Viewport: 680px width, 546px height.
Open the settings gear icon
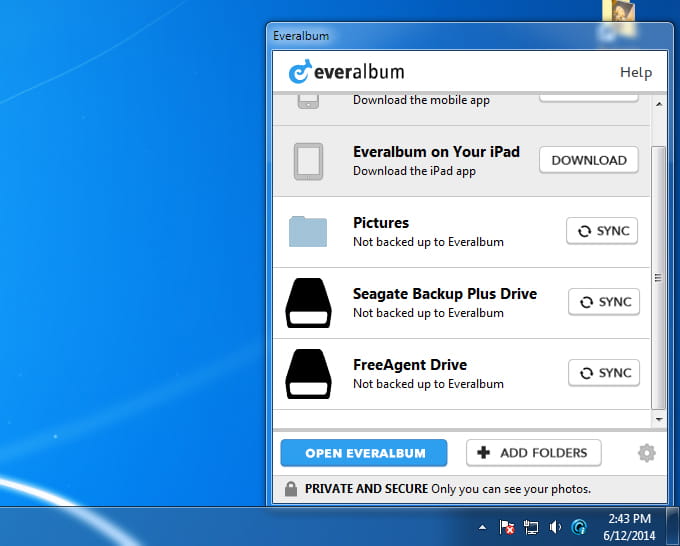click(x=646, y=453)
